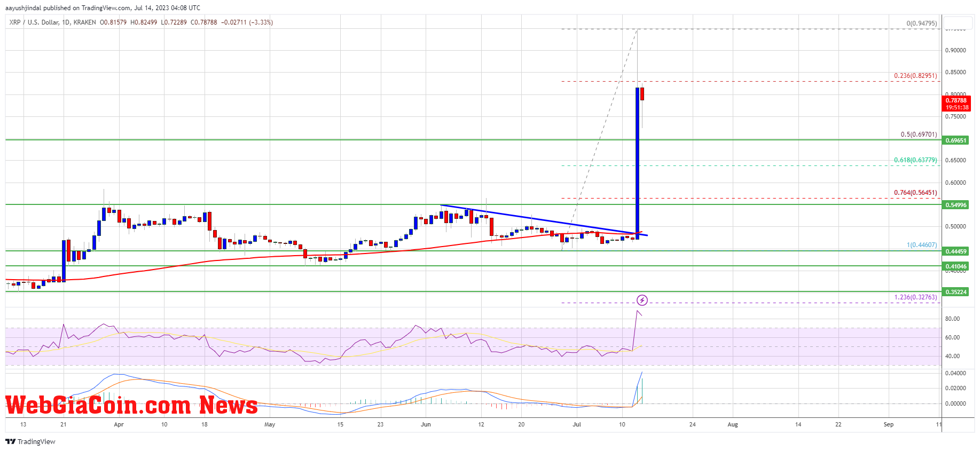Image resolution: width=980 pixels, height=451 pixels.
Task: Click the low value L0.72289
Action: point(174,22)
